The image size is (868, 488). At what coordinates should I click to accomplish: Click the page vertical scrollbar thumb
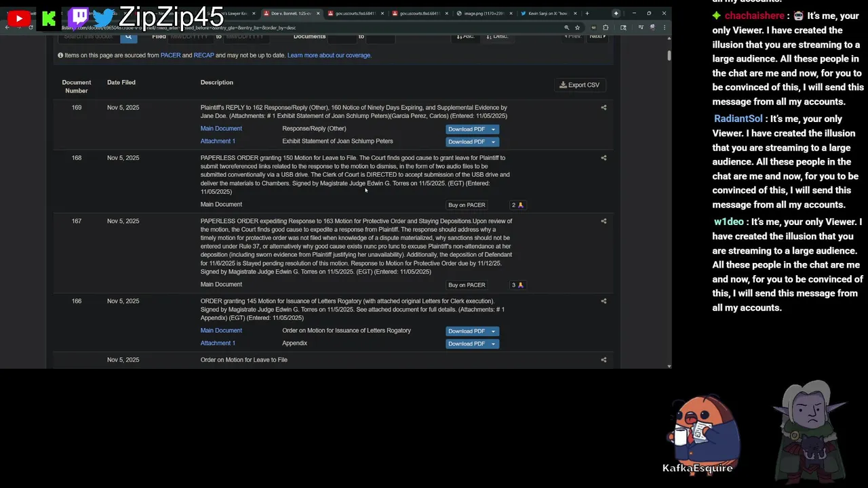pyautogui.click(x=669, y=56)
